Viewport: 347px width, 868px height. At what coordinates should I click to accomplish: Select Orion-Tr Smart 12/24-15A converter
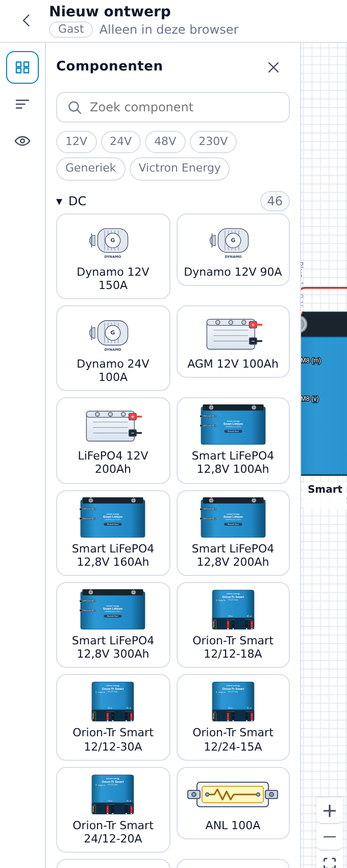pos(233,717)
